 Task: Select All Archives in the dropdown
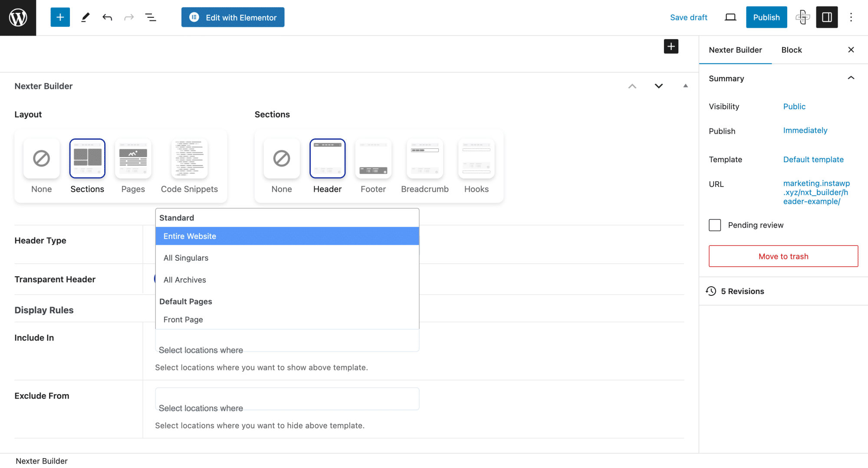[287, 280]
